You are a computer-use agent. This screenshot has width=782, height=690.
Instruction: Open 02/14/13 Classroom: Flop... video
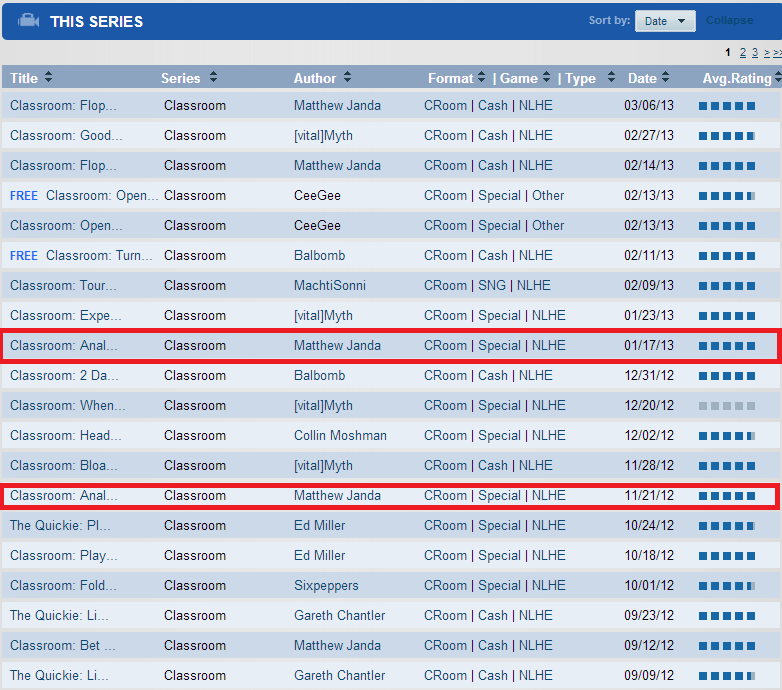[63, 166]
